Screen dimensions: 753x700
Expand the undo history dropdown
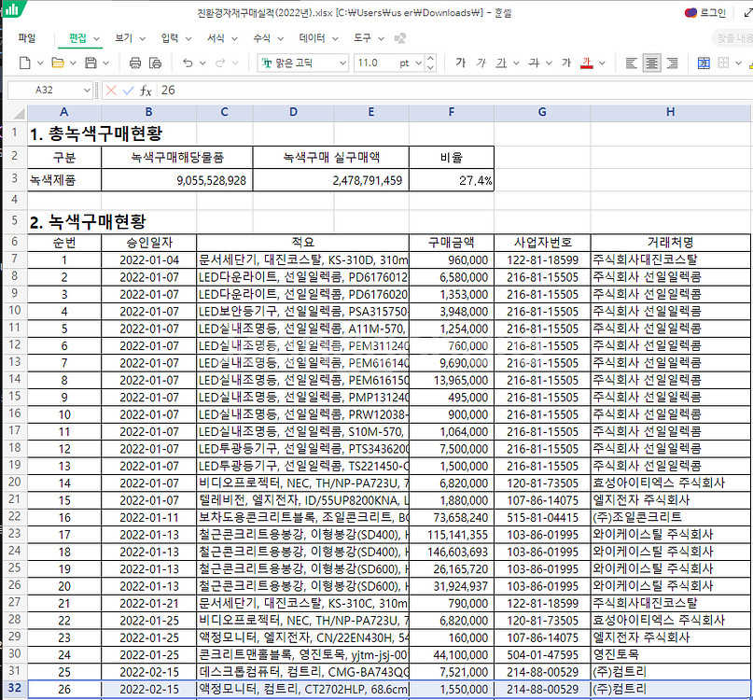click(202, 63)
